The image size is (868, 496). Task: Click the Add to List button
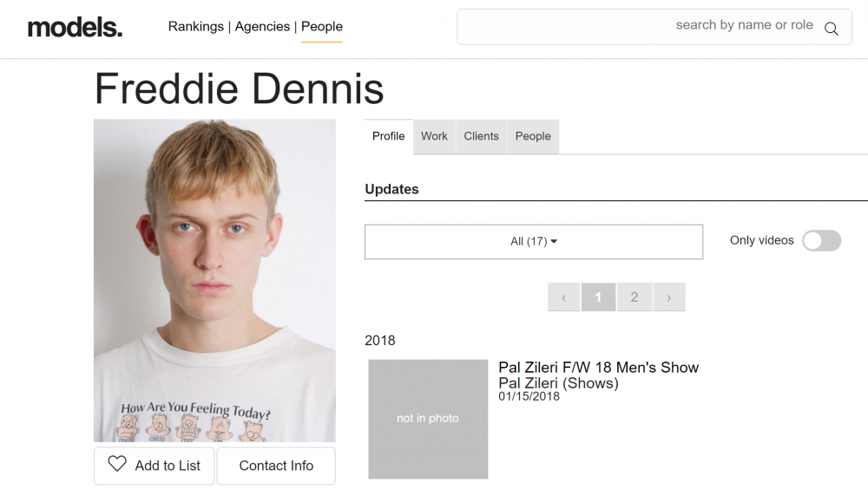154,466
